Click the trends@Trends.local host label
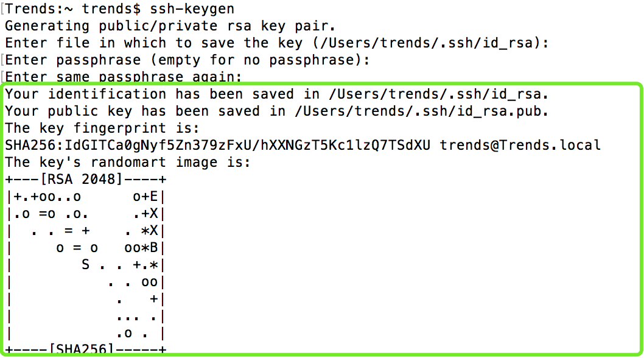 pyautogui.click(x=520, y=146)
